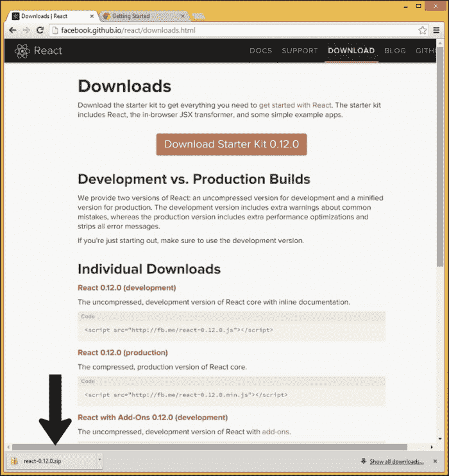The image size is (449, 476).
Task: Close the downloads bar
Action: 435,461
